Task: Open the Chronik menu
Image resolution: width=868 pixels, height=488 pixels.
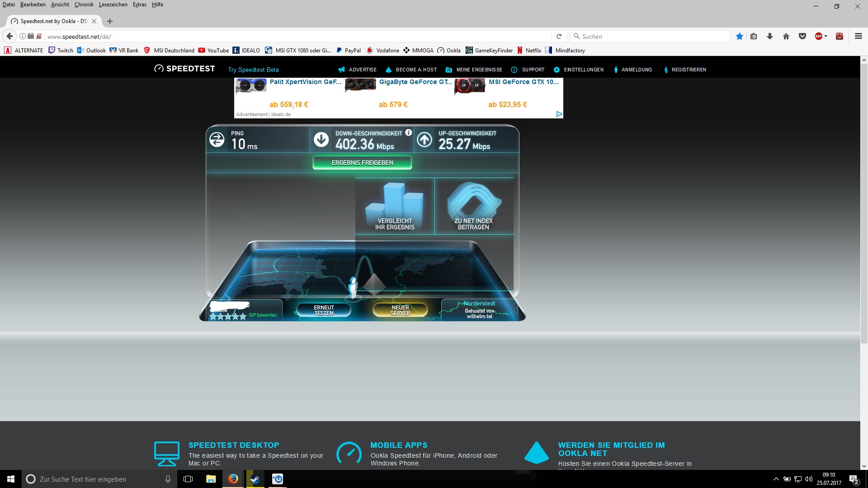Action: (x=84, y=5)
